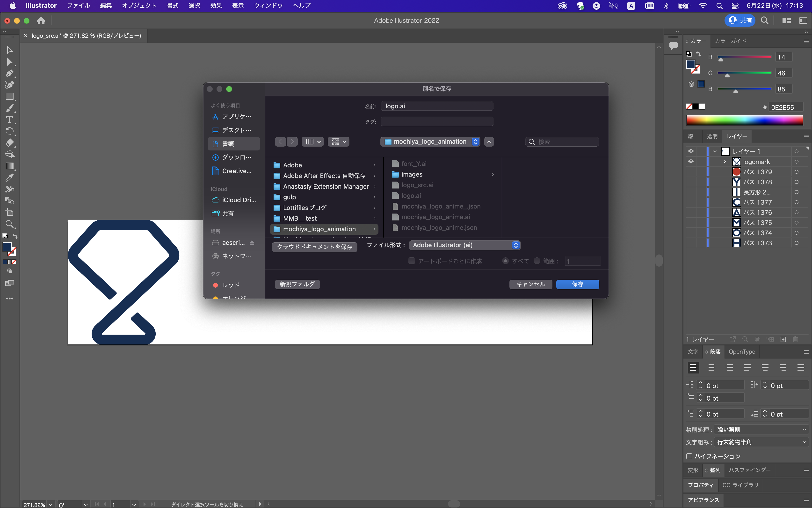Click クラウドドキュメントを保存 button
Image resolution: width=812 pixels, height=508 pixels.
tap(314, 247)
